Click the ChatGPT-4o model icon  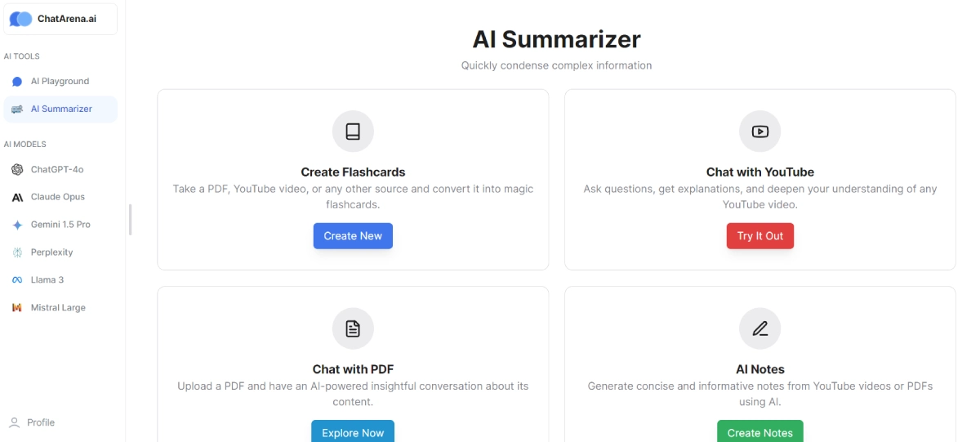click(x=17, y=170)
